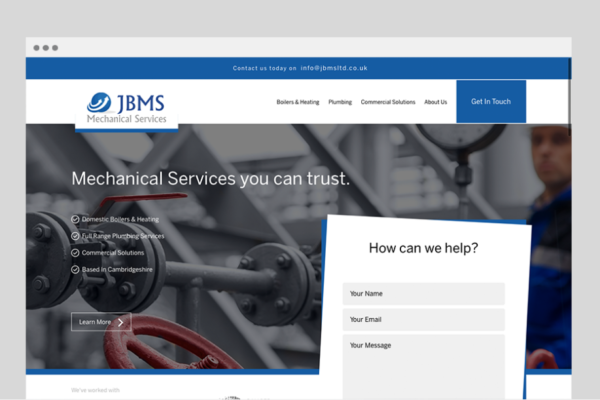Click the info@jbmsltd.co.uk email link
600x400 pixels.
334,68
